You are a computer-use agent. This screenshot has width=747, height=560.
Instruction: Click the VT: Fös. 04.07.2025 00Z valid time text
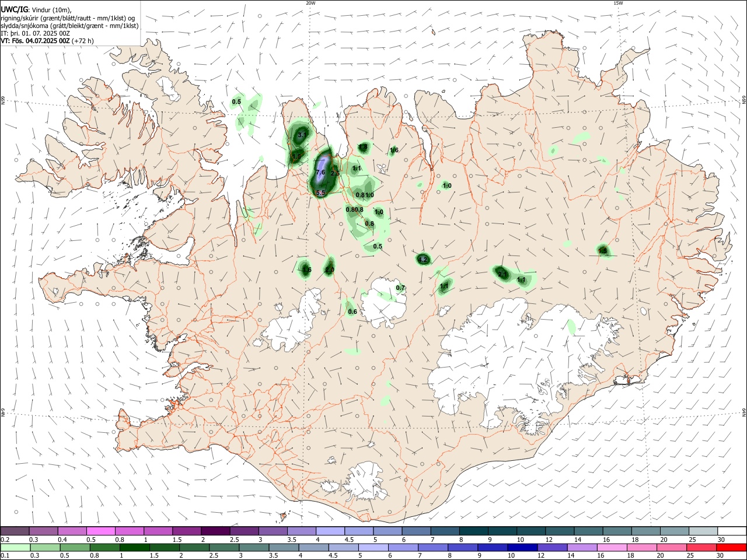[36, 41]
